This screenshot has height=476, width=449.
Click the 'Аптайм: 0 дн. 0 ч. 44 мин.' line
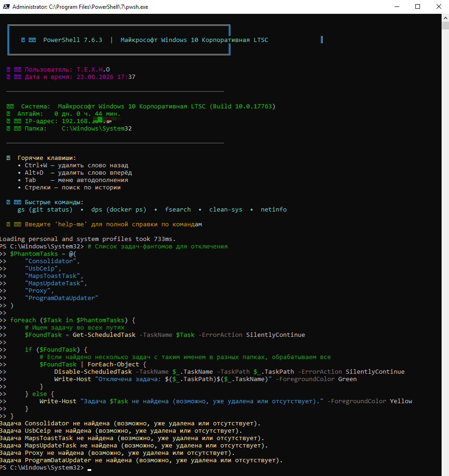point(64,114)
